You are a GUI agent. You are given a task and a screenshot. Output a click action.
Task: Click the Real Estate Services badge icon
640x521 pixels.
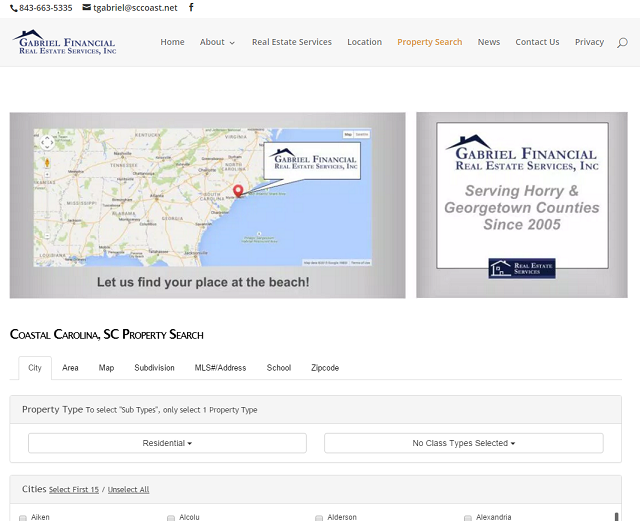pos(522,268)
